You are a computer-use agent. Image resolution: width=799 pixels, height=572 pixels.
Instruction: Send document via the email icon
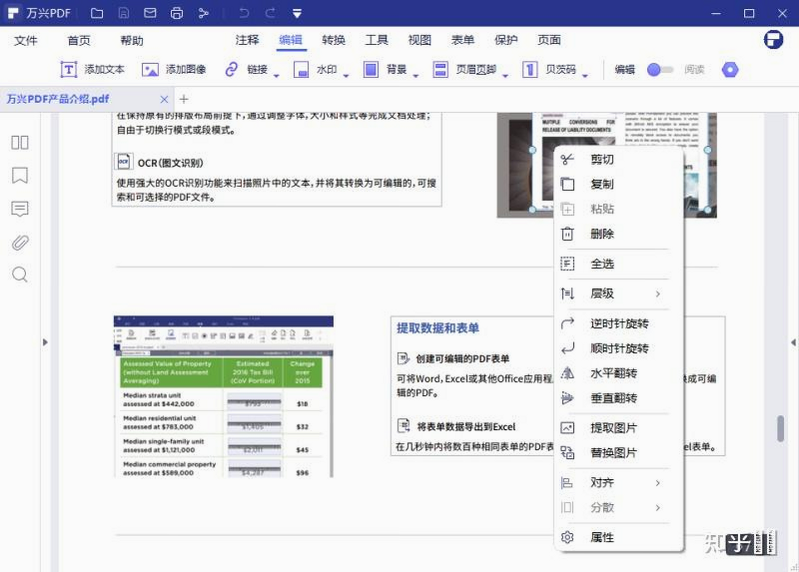(x=150, y=13)
